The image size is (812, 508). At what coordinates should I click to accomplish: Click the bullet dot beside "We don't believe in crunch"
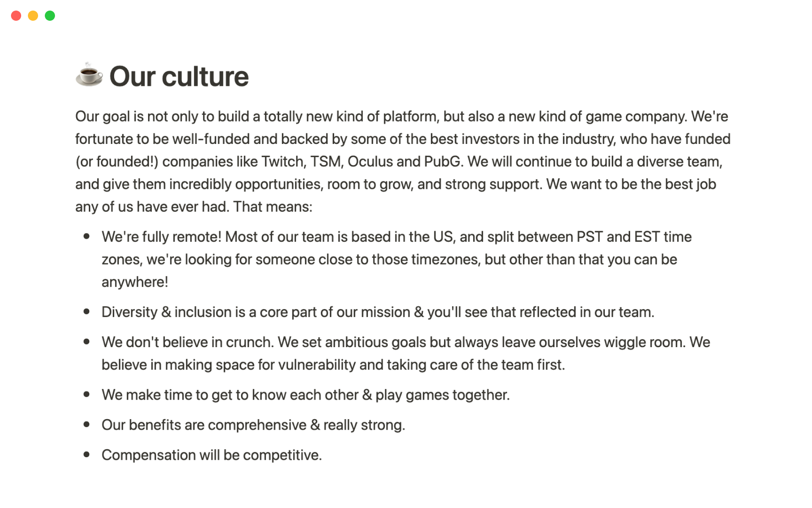tap(87, 342)
